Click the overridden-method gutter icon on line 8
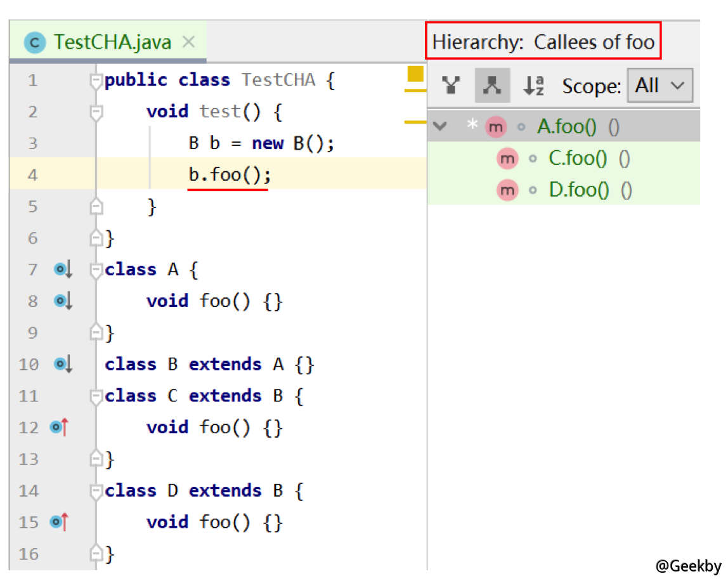This screenshot has width=728, height=581. 63,301
